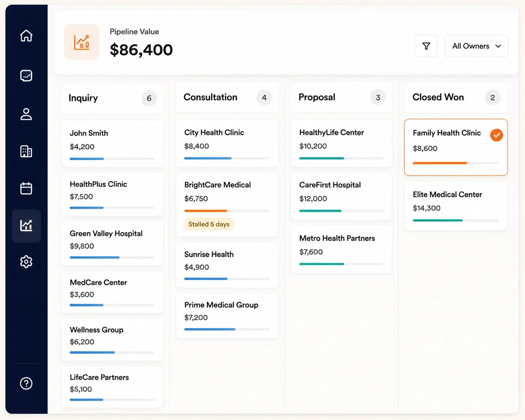Click the $14,300 amount
Viewport: 525px width, 420px height.
point(427,208)
